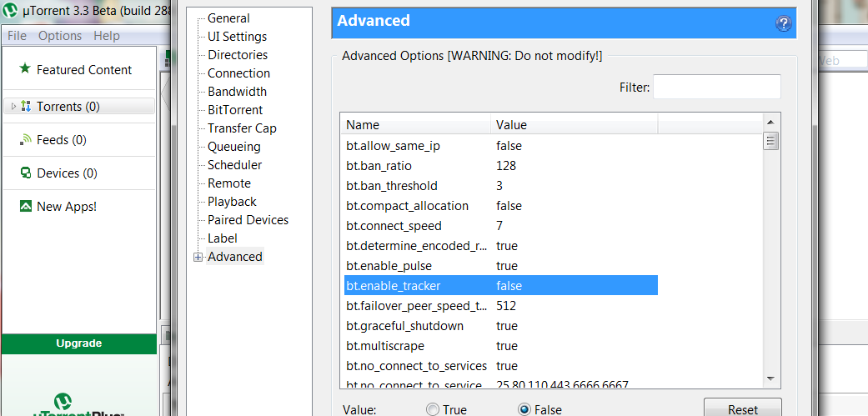Select the Advanced tree item
This screenshot has height=416, width=868.
pyautogui.click(x=234, y=256)
